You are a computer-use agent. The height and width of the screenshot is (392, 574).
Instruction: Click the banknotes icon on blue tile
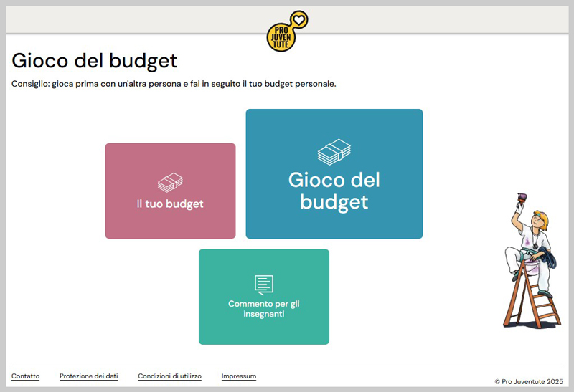click(334, 151)
